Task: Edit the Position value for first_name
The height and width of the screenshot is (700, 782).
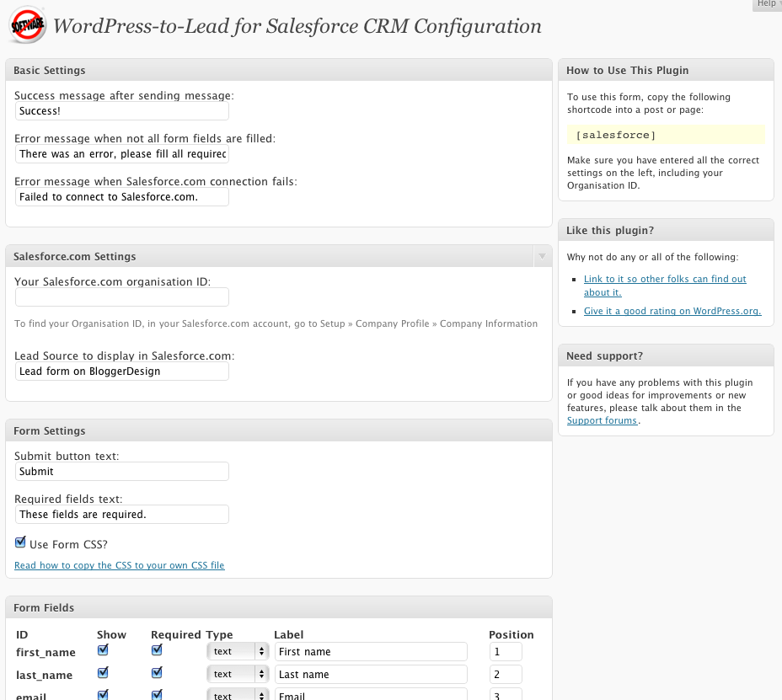Action: [x=505, y=650]
